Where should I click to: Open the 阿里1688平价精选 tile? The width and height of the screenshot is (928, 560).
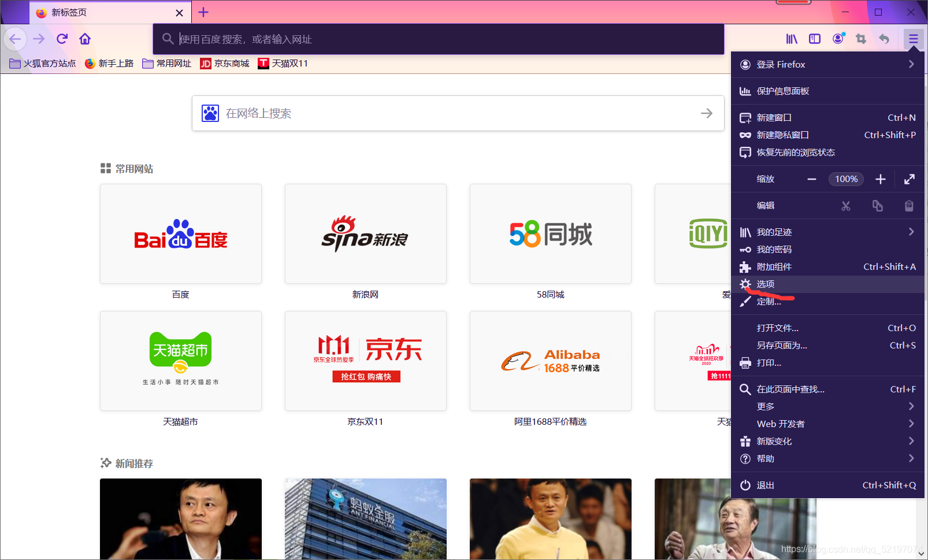pyautogui.click(x=551, y=361)
